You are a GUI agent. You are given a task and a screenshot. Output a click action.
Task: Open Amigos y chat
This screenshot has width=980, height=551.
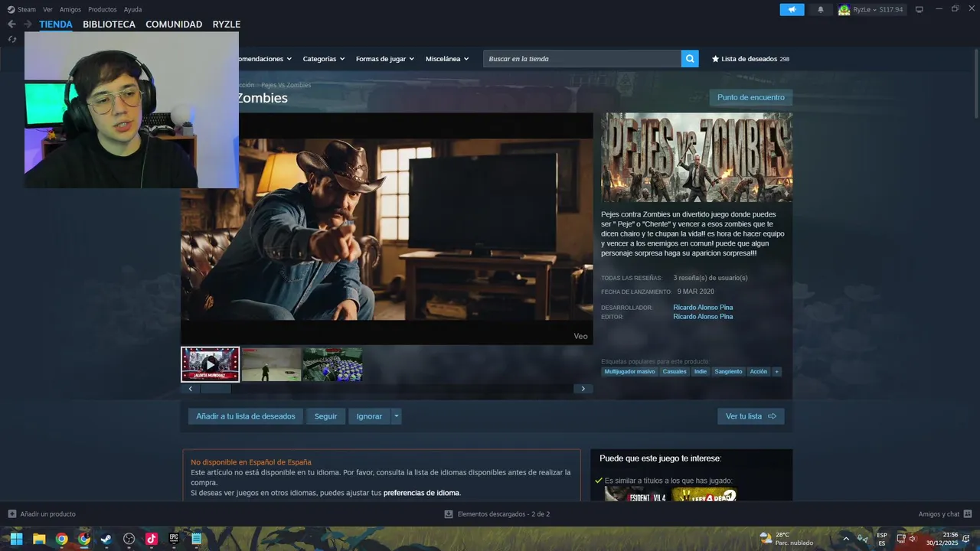[945, 514]
